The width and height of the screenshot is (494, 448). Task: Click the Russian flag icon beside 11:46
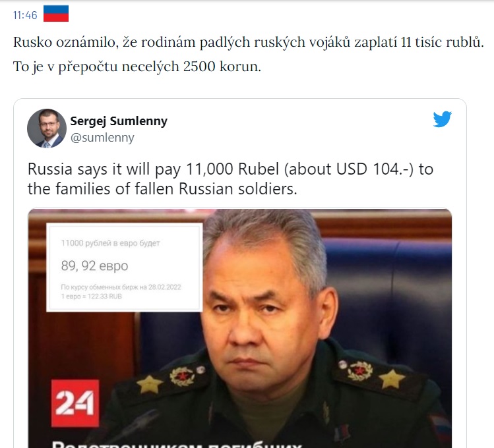coord(56,14)
